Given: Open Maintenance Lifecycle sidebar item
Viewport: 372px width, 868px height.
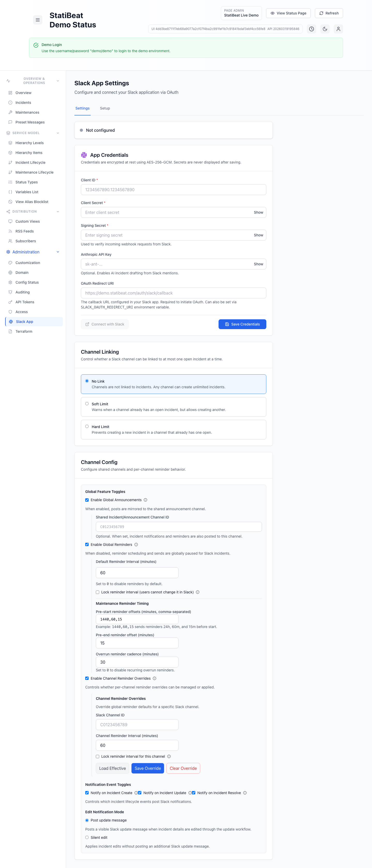Looking at the screenshot, I should click(x=34, y=172).
